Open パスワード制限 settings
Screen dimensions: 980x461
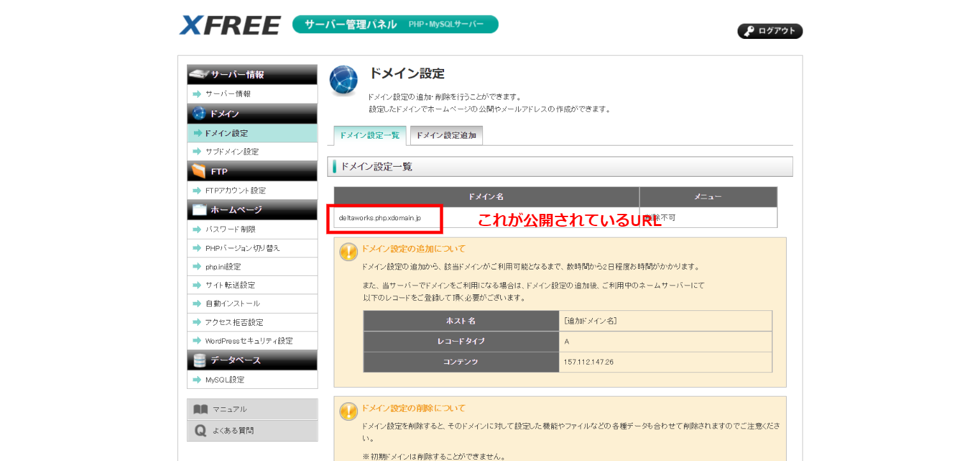[x=230, y=229]
